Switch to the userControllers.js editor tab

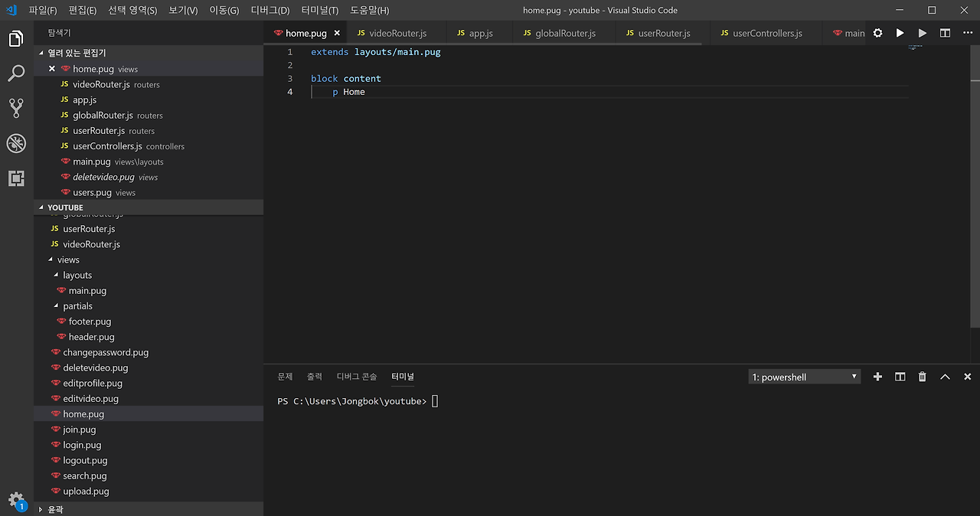point(766,33)
